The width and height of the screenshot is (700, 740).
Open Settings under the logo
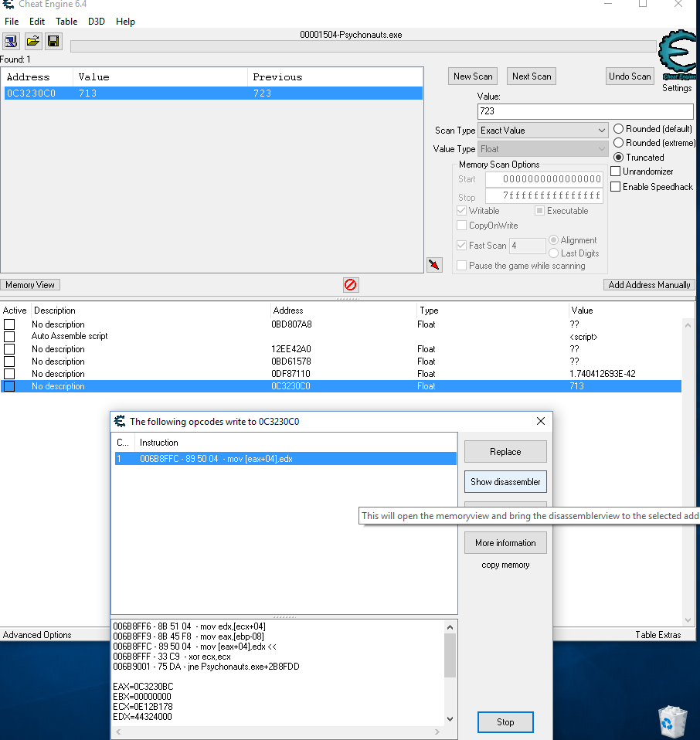tap(676, 88)
